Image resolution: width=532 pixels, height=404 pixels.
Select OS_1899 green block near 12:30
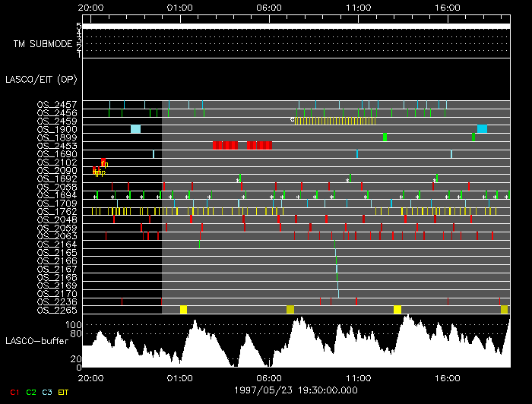click(x=385, y=137)
